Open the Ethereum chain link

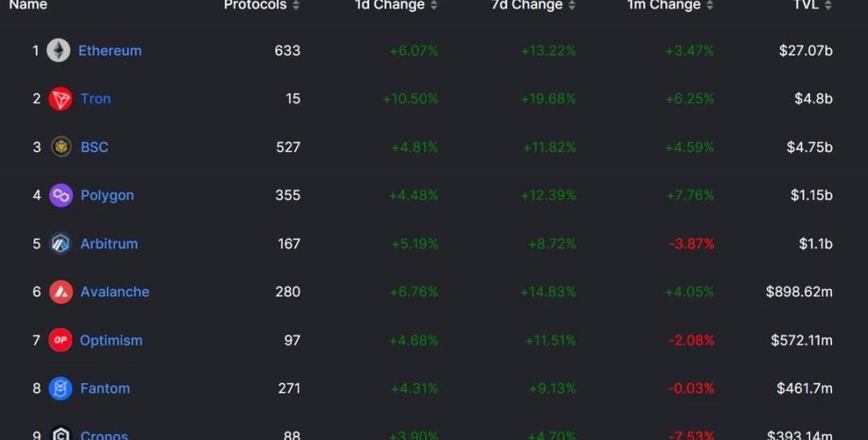[x=109, y=51]
